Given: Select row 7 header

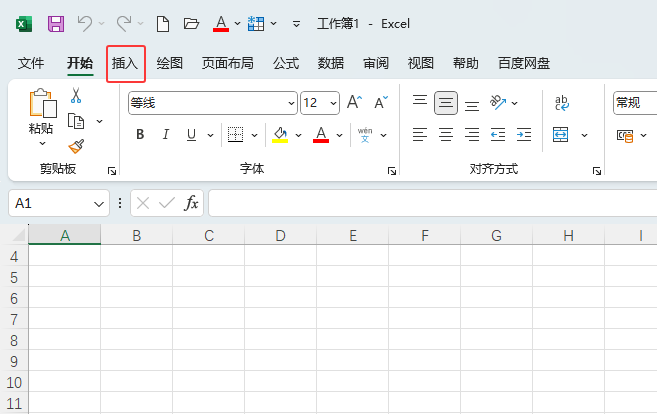Looking at the screenshot, I should pos(14,319).
